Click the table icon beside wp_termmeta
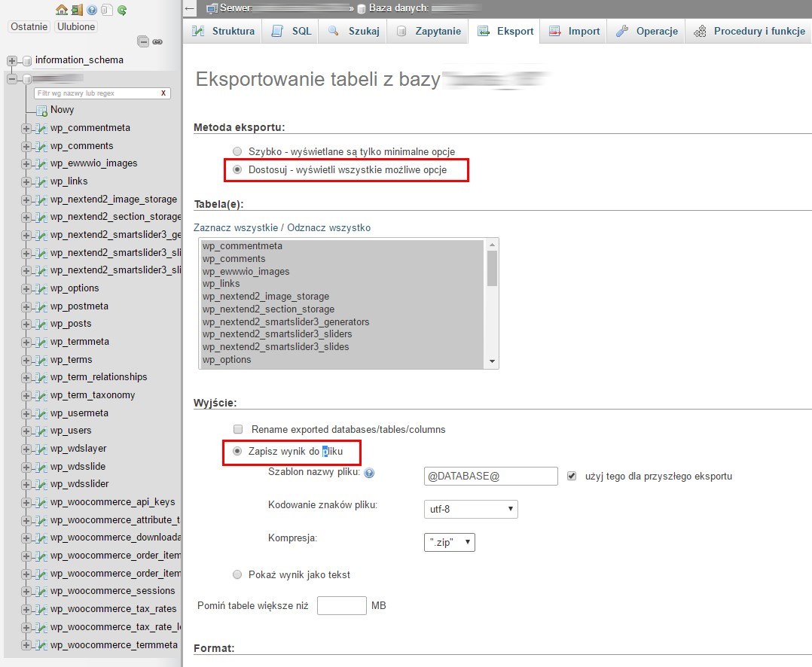Screen dimensions: 812x667 tap(41, 342)
